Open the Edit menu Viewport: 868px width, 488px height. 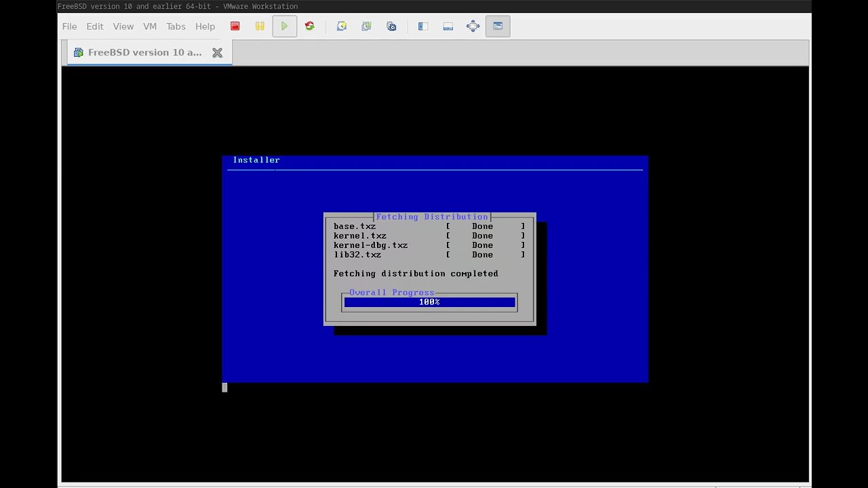click(95, 26)
